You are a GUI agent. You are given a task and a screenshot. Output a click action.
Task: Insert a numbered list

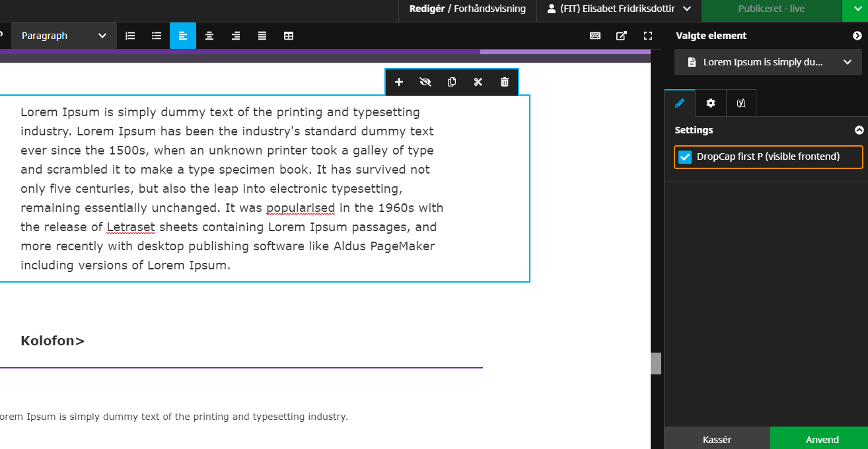pos(130,36)
